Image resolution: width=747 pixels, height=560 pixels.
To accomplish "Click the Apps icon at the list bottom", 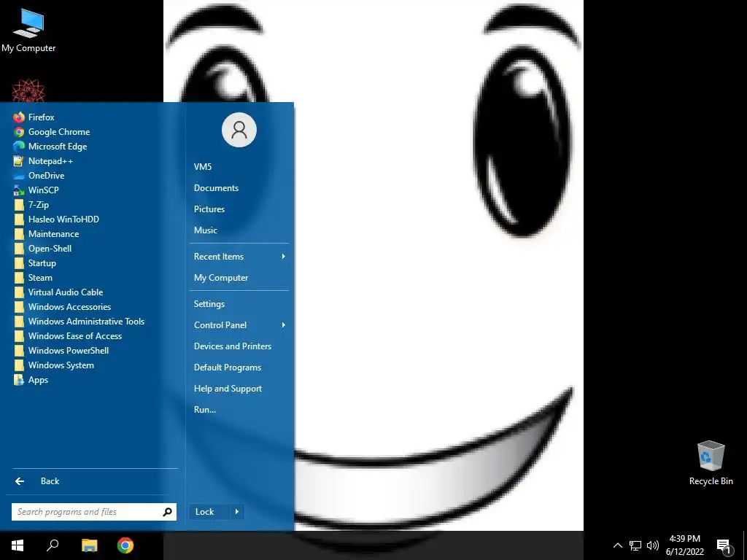I will [x=19, y=380].
